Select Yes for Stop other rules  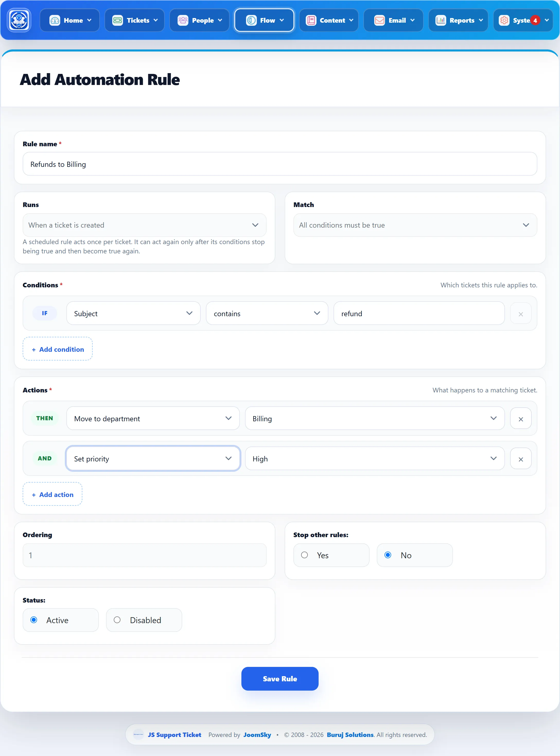331,555
